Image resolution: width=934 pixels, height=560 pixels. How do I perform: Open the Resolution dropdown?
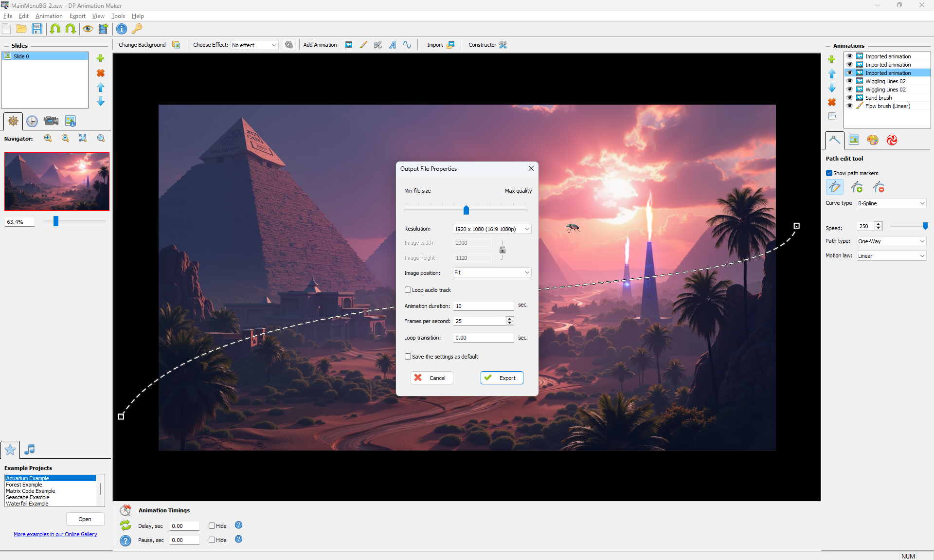[x=491, y=229]
